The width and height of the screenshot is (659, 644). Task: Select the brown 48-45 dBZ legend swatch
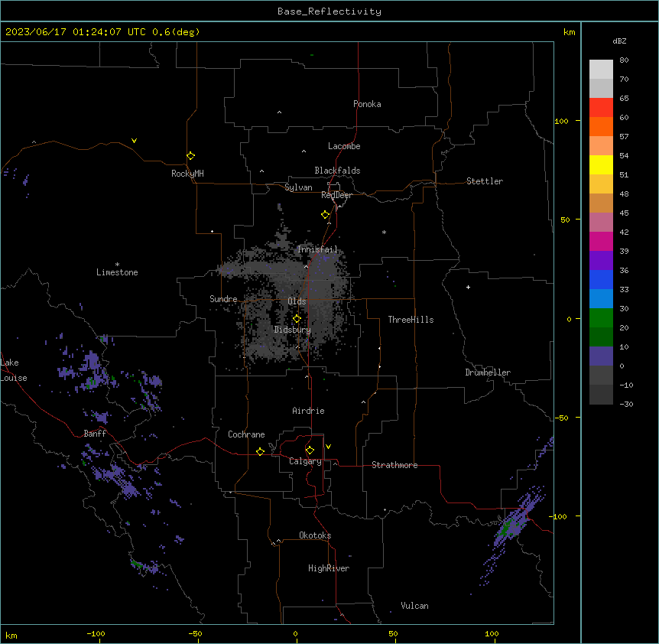pyautogui.click(x=601, y=203)
